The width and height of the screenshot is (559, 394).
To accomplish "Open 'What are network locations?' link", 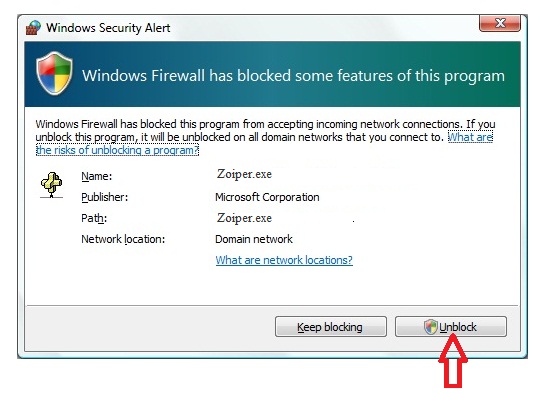I will click(x=284, y=260).
